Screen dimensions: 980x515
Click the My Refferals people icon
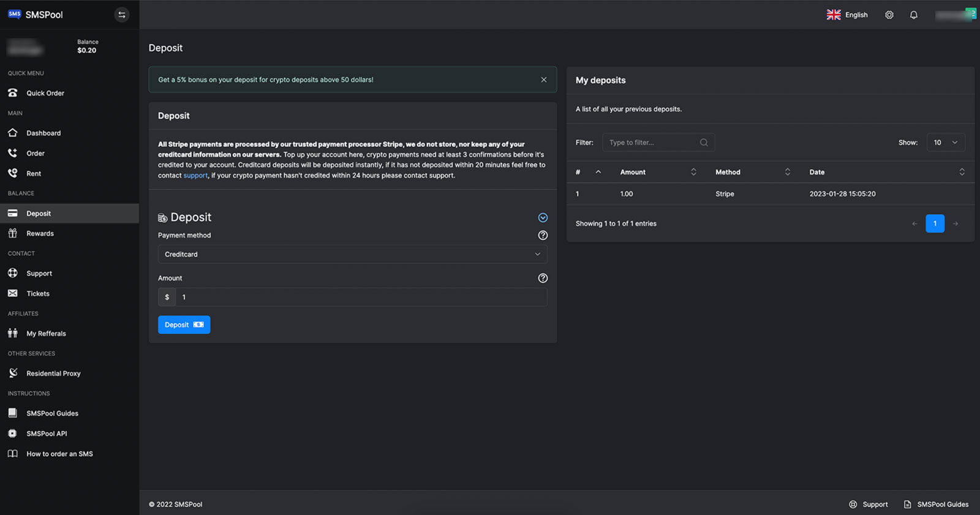tap(13, 333)
